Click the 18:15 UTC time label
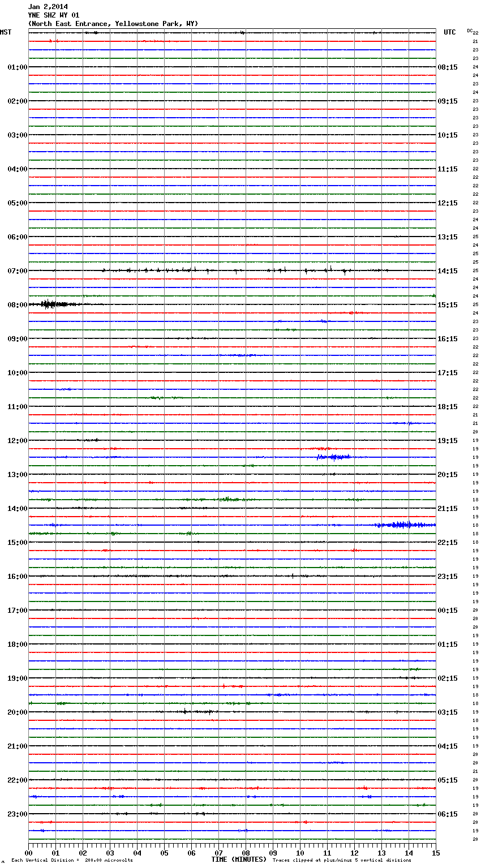 pos(448,407)
